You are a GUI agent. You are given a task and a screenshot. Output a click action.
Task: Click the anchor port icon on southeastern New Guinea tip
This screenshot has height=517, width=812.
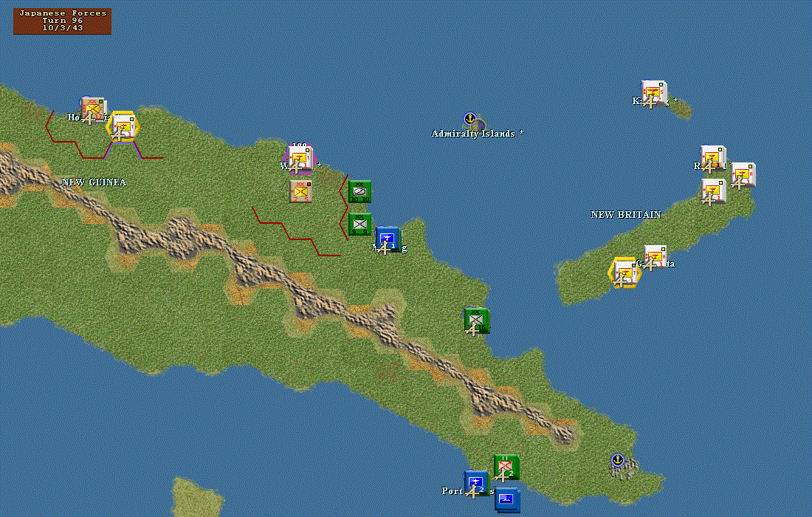point(617,459)
